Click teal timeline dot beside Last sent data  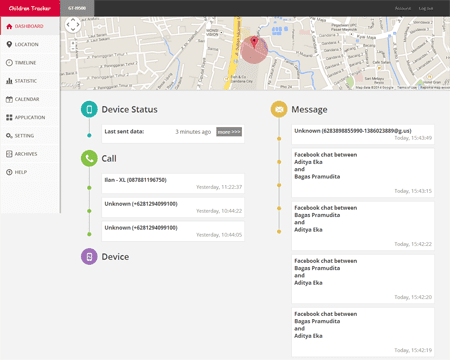pyautogui.click(x=89, y=135)
